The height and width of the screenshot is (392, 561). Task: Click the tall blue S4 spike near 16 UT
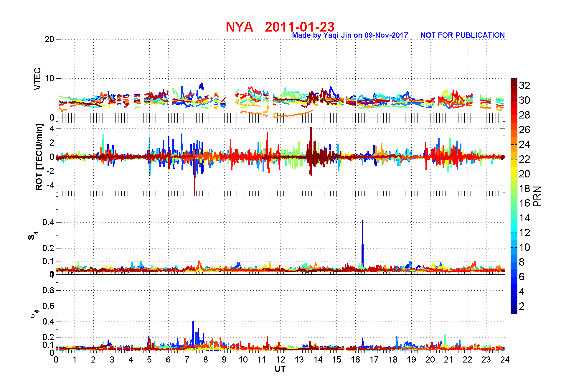pos(362,243)
